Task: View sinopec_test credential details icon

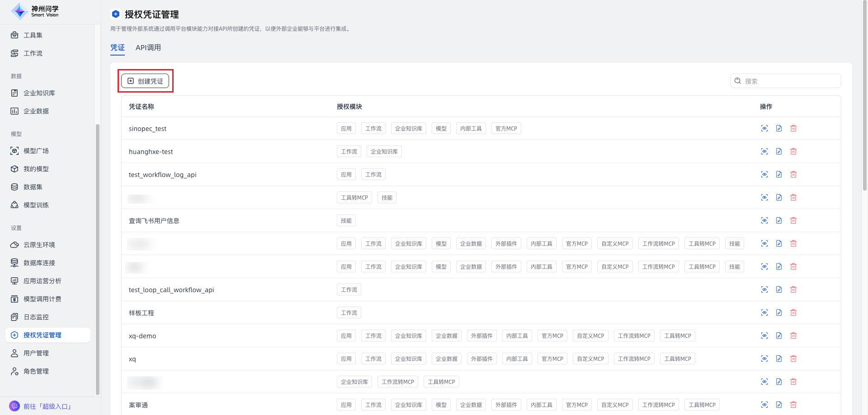Action: pos(764,128)
